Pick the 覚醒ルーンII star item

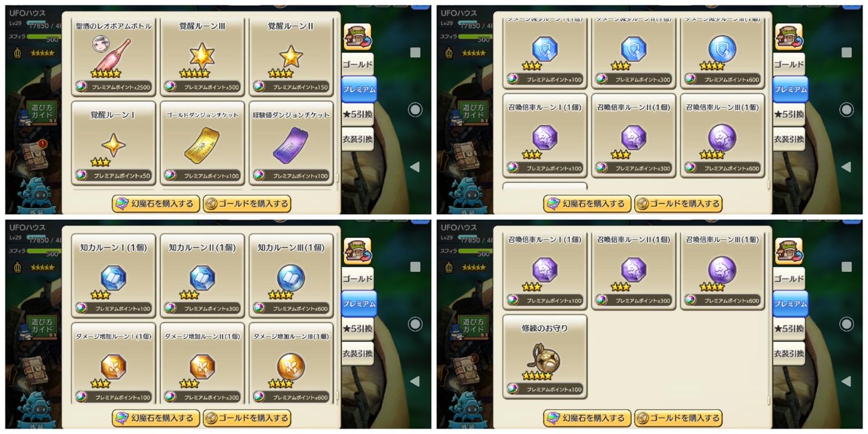click(x=291, y=57)
